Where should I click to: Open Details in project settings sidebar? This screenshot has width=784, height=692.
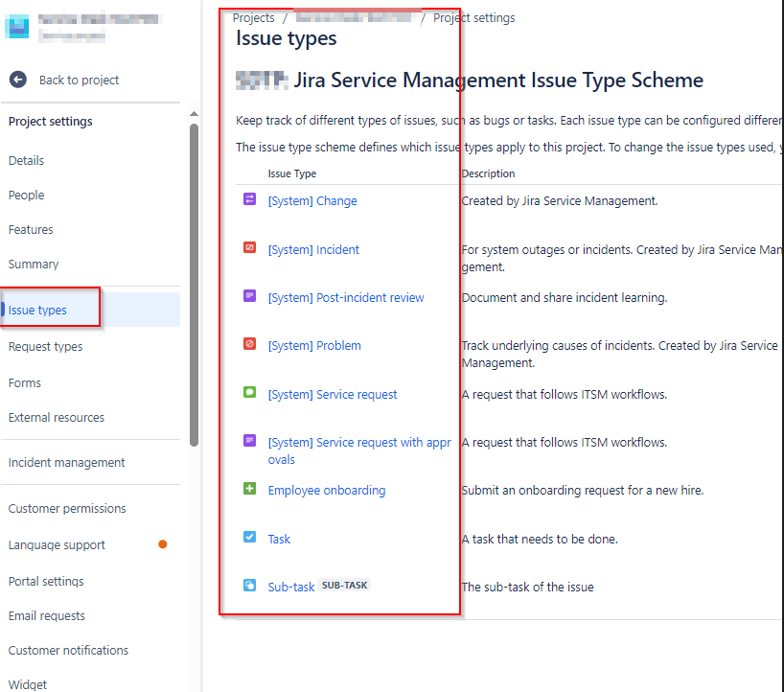(x=26, y=160)
